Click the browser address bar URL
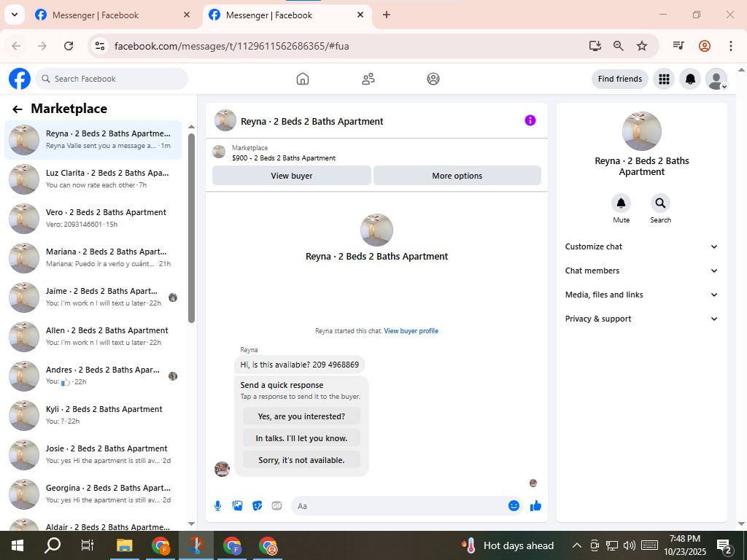The width and height of the screenshot is (747, 560). click(231, 46)
